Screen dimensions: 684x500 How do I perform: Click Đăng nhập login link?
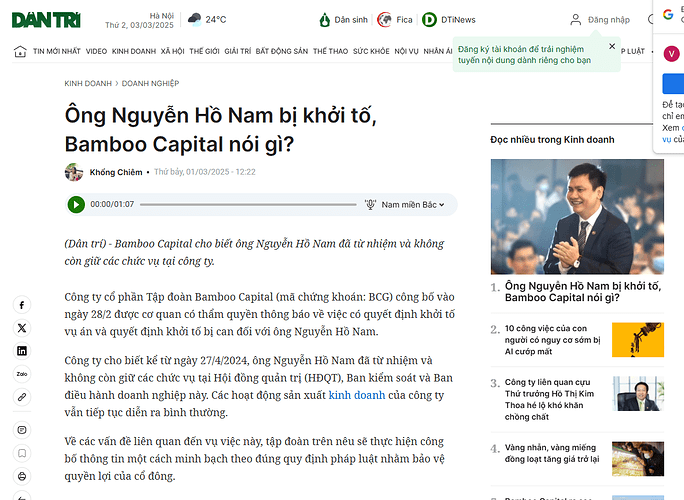click(x=609, y=20)
